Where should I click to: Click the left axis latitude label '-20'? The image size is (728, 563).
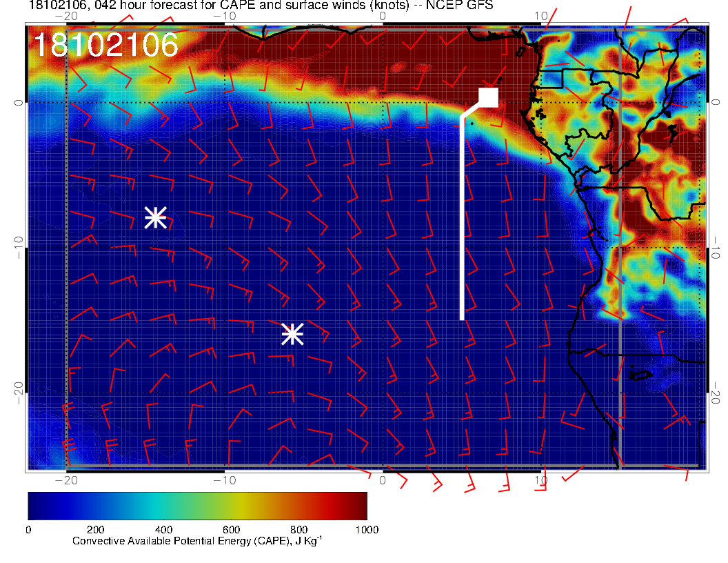click(x=18, y=393)
